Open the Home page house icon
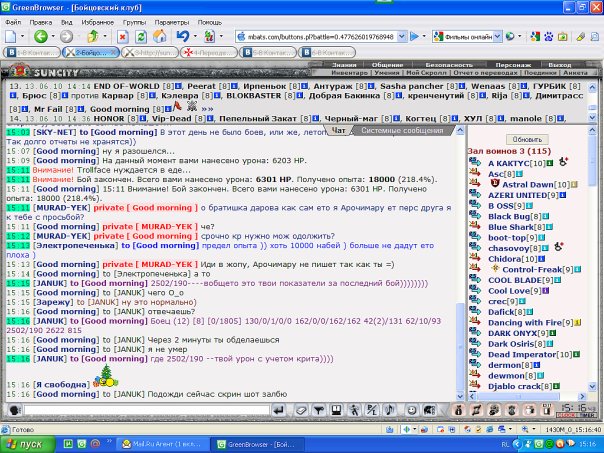Screen dimensions: 604x453 point(159,37)
